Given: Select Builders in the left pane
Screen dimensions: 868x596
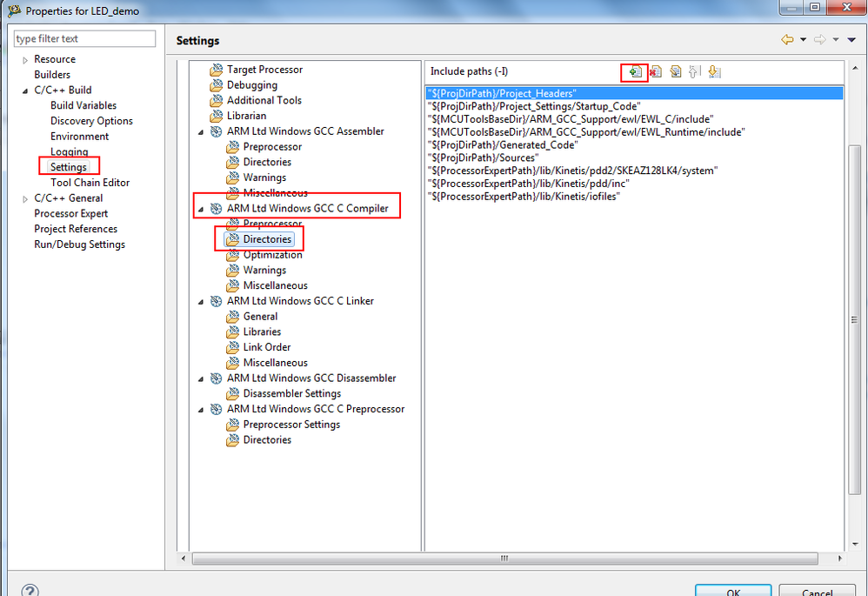Looking at the screenshot, I should (x=52, y=75).
